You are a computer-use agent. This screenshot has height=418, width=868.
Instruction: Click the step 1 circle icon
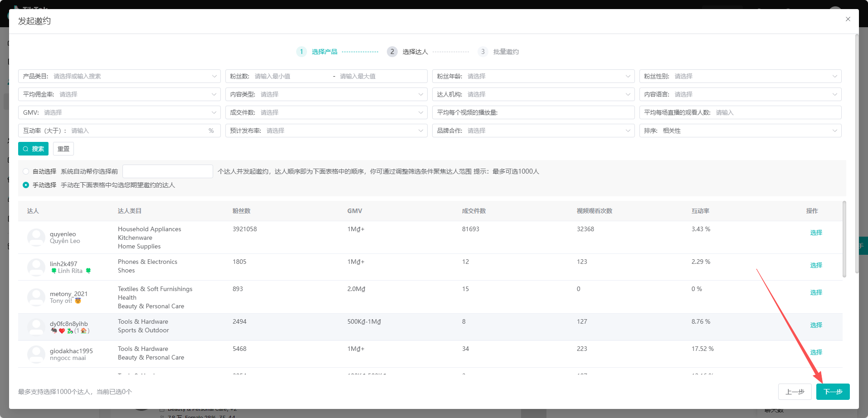pos(301,52)
